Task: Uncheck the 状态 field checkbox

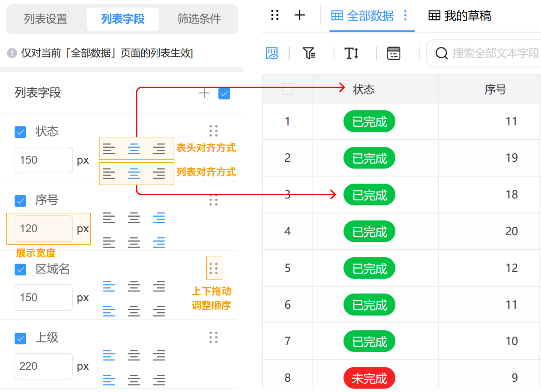Action: coord(20,132)
